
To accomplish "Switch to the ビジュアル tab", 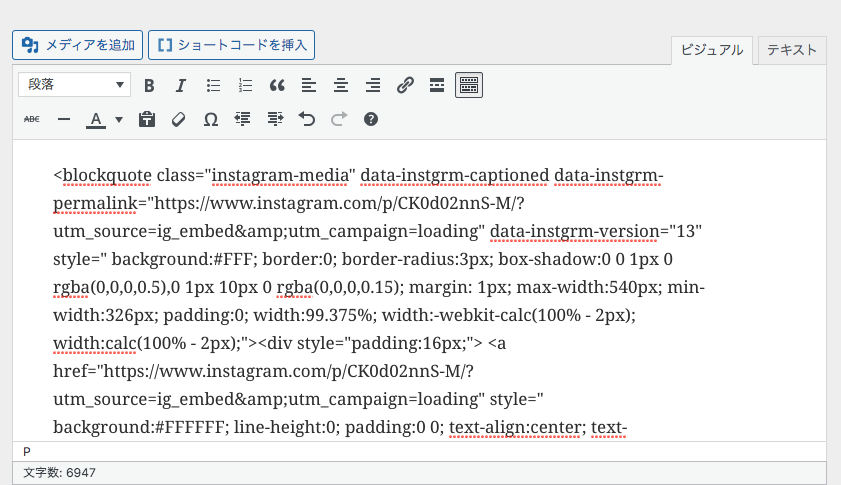I will tap(712, 50).
